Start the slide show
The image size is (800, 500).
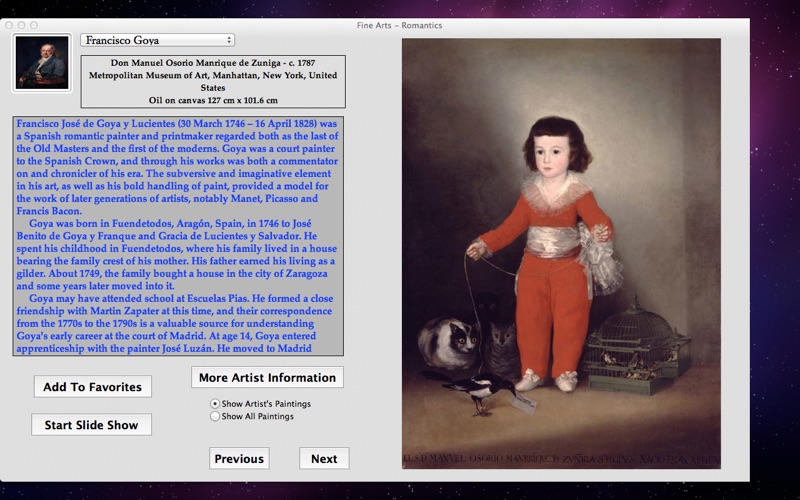pyautogui.click(x=91, y=424)
